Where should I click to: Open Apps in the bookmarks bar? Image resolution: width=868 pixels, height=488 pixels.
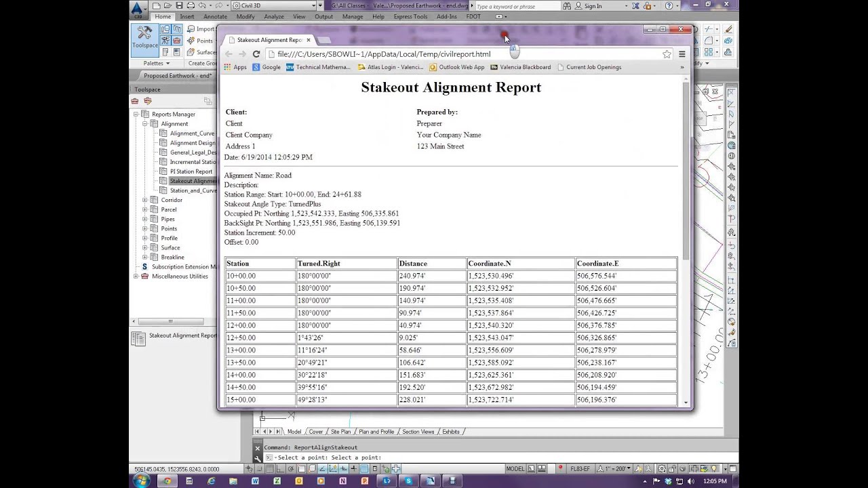pyautogui.click(x=235, y=67)
